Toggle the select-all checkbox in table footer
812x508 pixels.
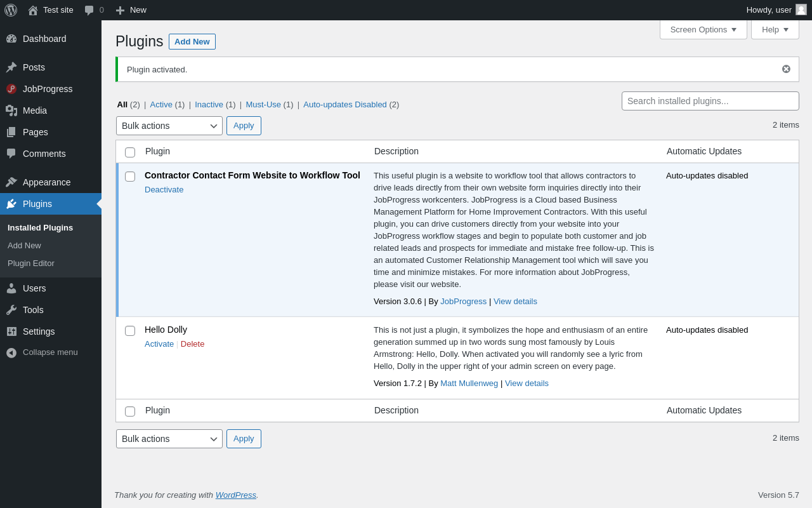pos(130,411)
